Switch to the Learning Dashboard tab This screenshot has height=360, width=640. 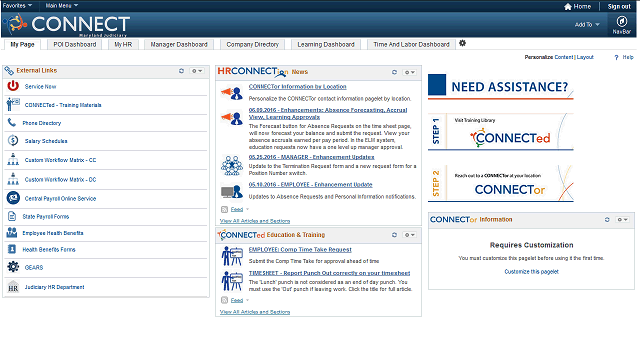click(x=326, y=44)
